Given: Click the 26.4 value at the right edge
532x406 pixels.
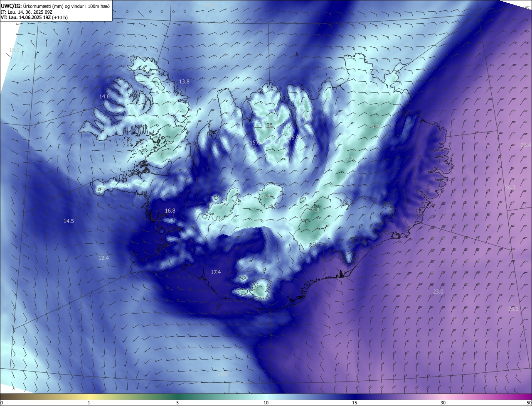Looking at the screenshot, I should (x=525, y=145).
